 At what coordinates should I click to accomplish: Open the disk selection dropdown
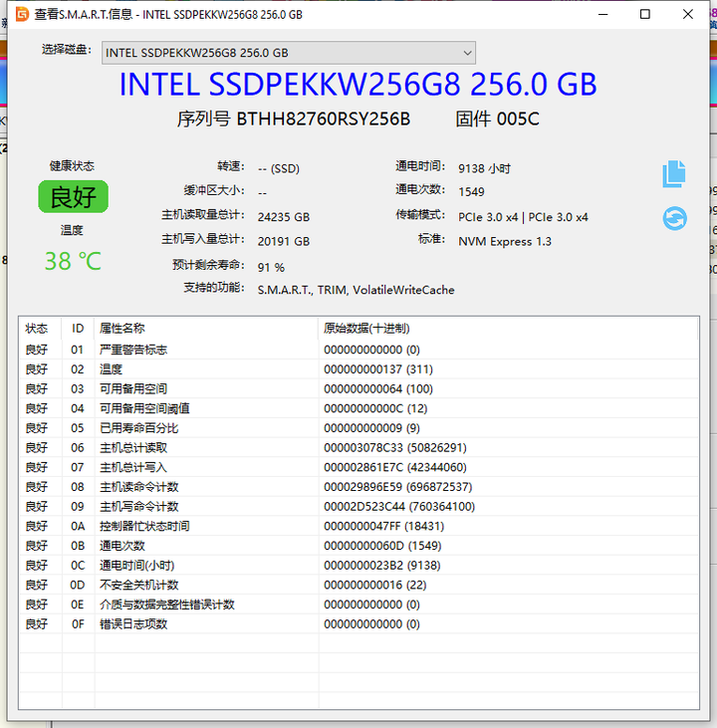point(289,53)
